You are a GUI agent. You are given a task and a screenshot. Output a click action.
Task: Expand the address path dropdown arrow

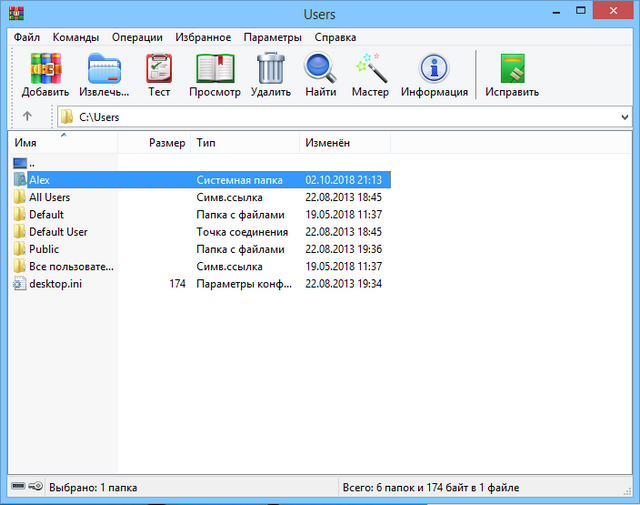[x=624, y=117]
